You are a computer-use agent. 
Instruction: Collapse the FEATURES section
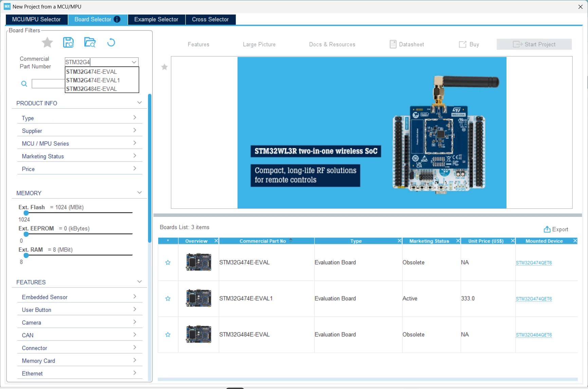pyautogui.click(x=139, y=282)
